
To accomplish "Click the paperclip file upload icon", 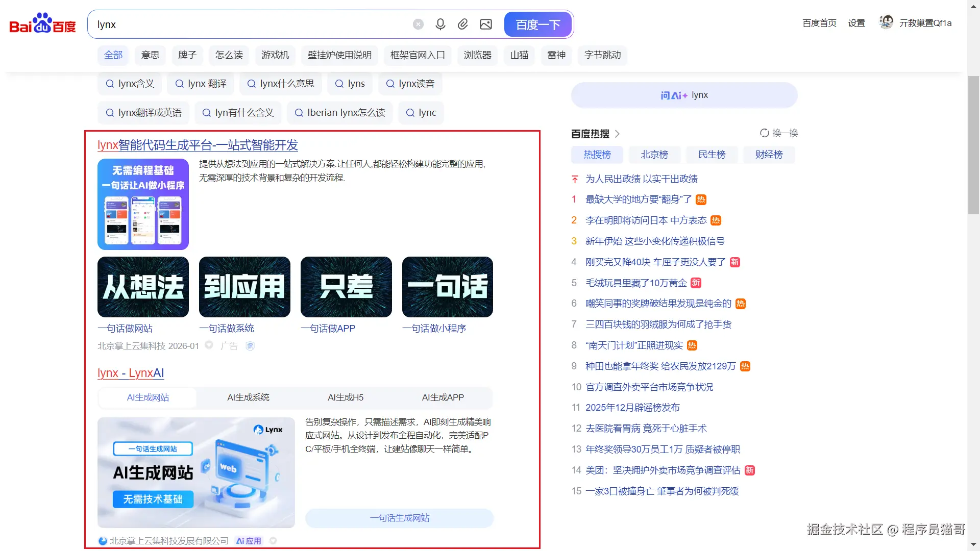I will [462, 24].
